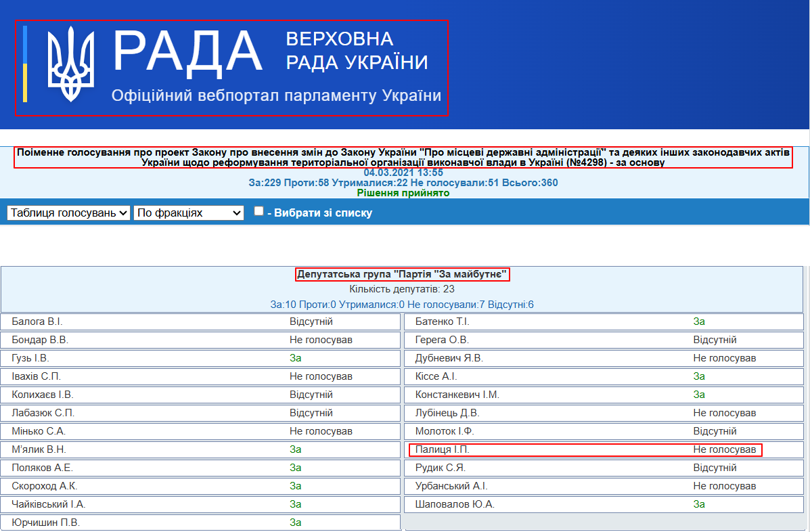Select deputy Гузь І.В.
The height and width of the screenshot is (532, 810).
30,358
